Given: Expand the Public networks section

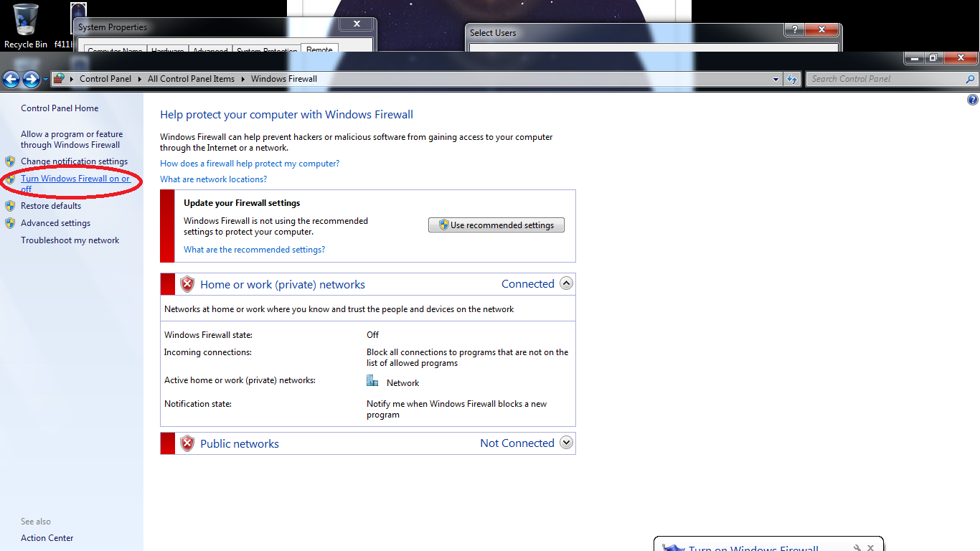Looking at the screenshot, I should click(566, 443).
